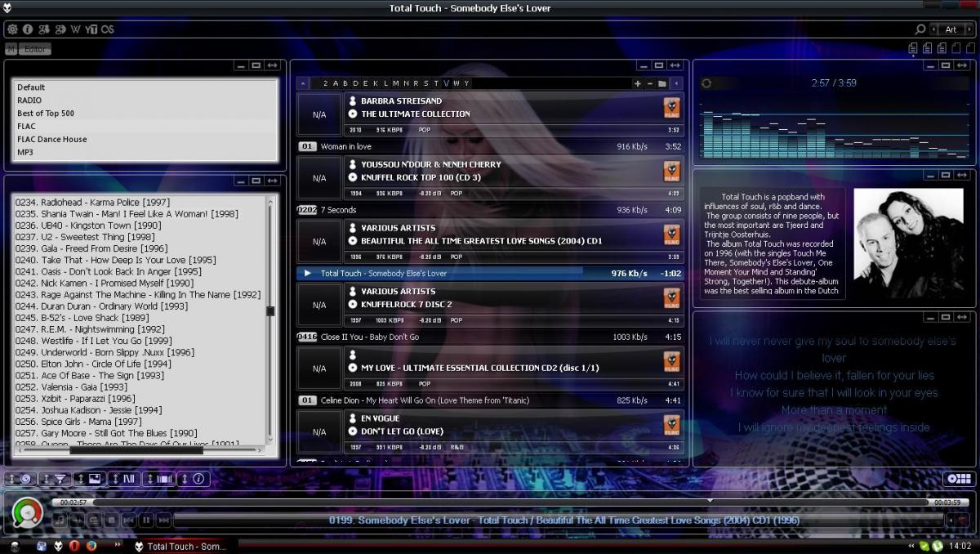980x554 pixels.
Task: Click the grid view icon at bottom right
Action: click(x=958, y=479)
